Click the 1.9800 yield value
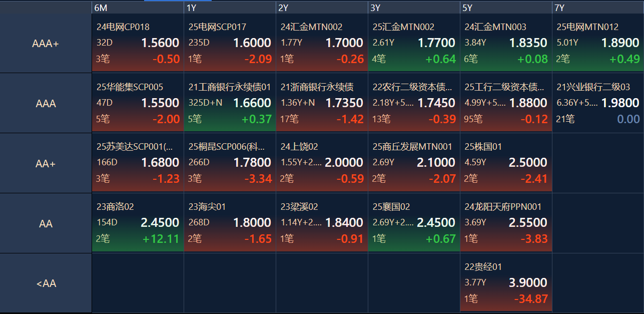The width and height of the screenshot is (644, 314). tap(620, 103)
